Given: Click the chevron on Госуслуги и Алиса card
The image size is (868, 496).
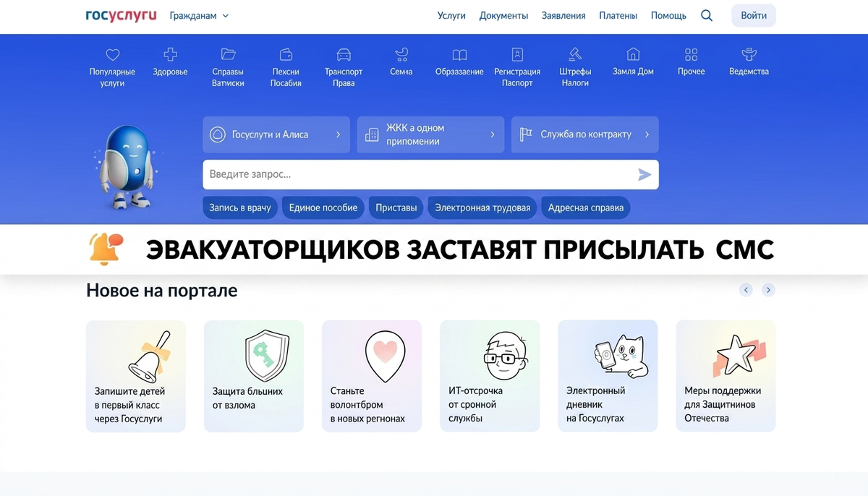Looking at the screenshot, I should 338,134.
